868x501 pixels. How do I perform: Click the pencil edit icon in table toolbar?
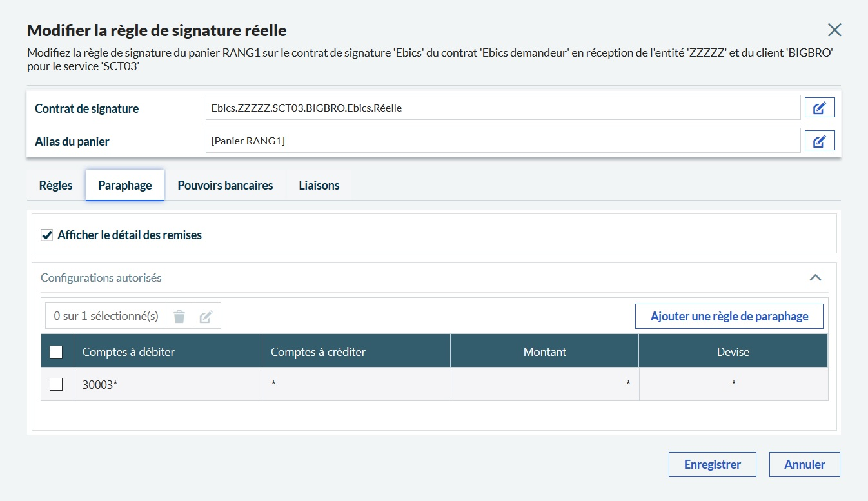(x=206, y=317)
